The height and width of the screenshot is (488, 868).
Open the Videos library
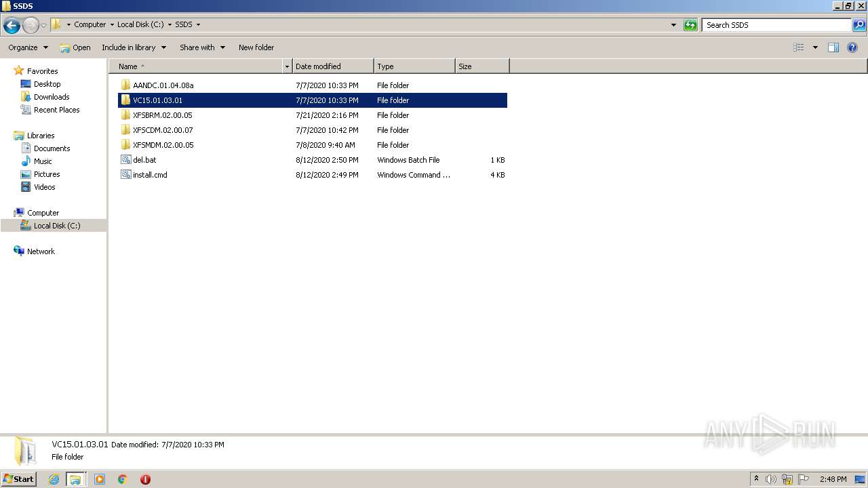pos(44,187)
